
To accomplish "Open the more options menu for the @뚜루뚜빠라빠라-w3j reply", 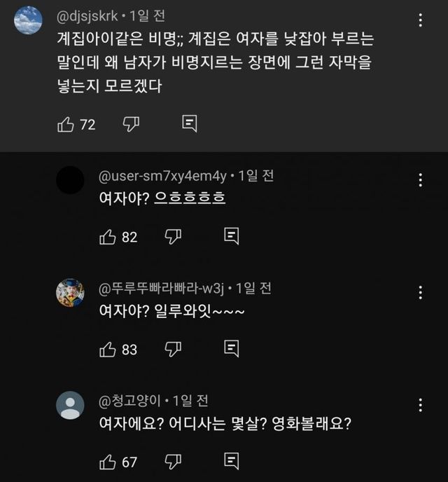I will [420, 292].
